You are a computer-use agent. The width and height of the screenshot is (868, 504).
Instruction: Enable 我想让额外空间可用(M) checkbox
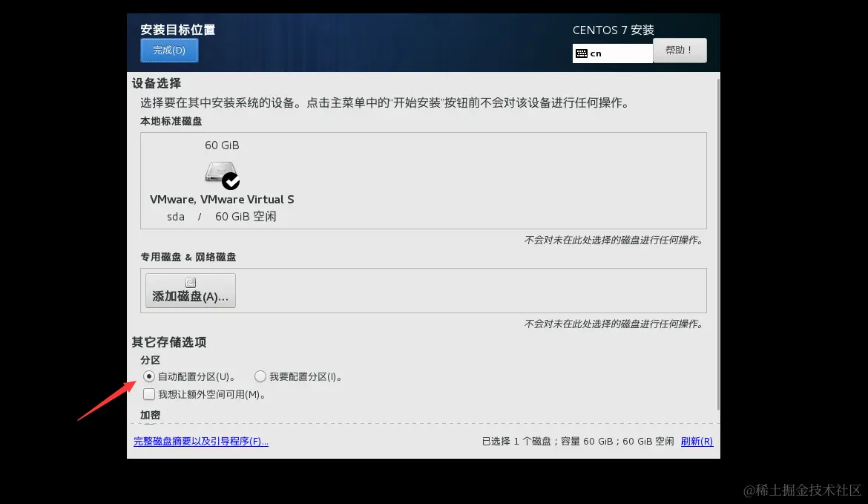click(149, 394)
